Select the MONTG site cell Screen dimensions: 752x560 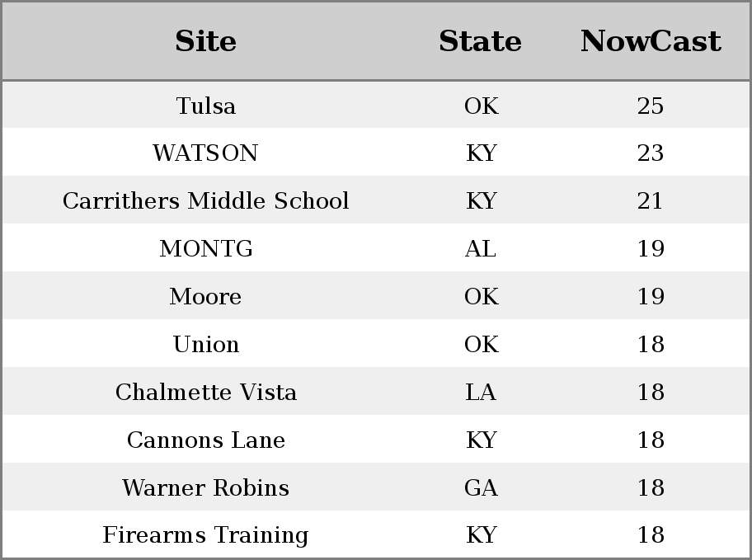(x=206, y=248)
